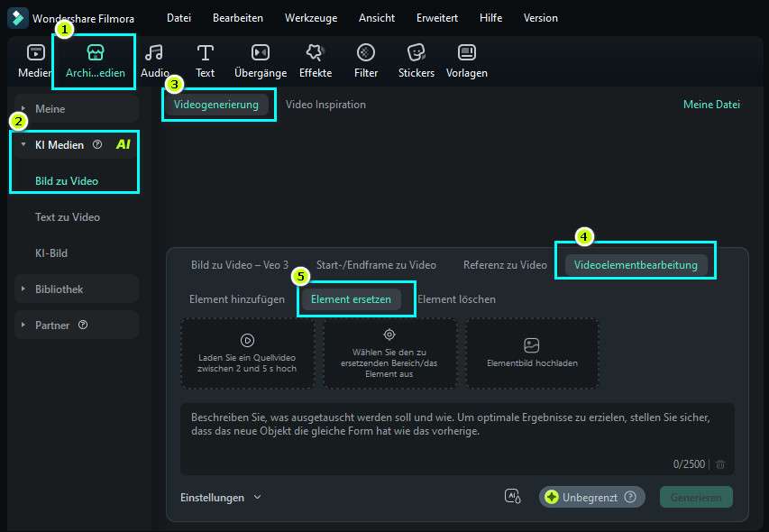Screen dimensions: 769x532
Task: Click the green credits icon in Unbegrenzt
Action: pos(551,497)
